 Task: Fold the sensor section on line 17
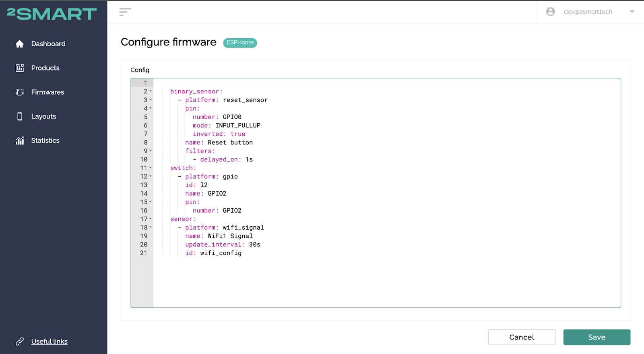click(151, 219)
